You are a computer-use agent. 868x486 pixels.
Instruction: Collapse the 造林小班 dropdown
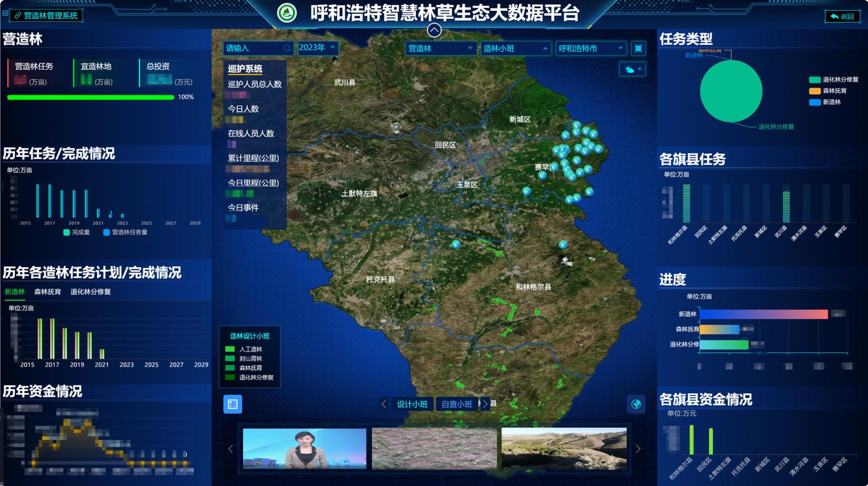(516, 49)
